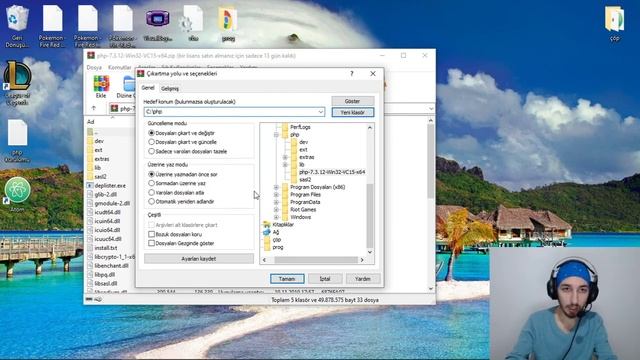Select the dev subfolder in the tree
The image size is (640, 360).
(299, 142)
